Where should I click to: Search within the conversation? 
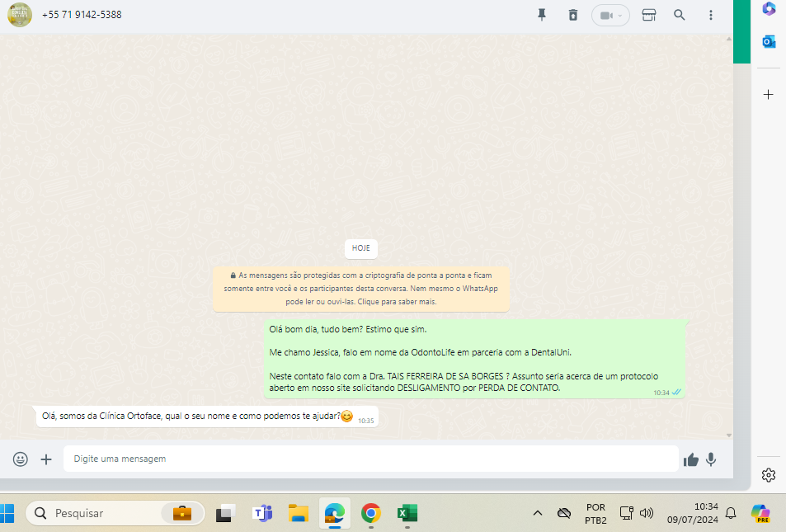point(680,15)
